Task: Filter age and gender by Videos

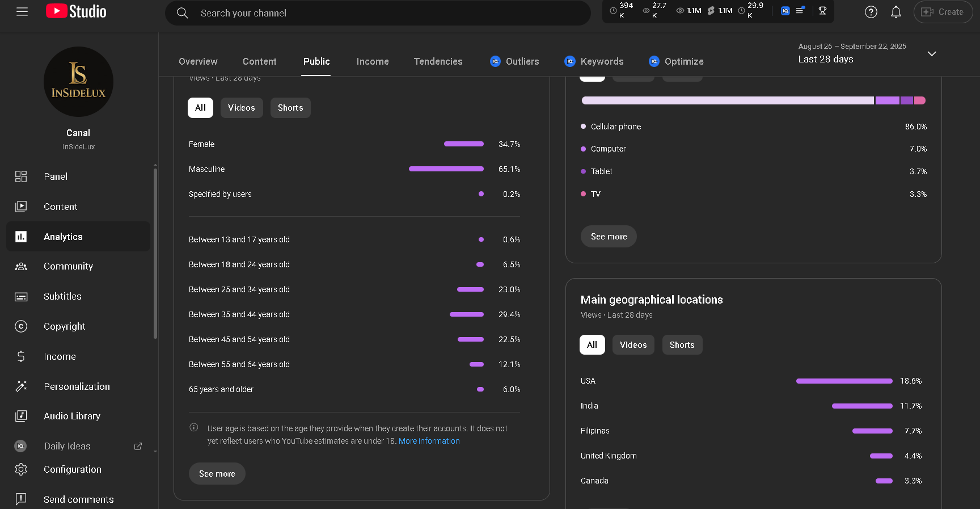Action: tap(241, 108)
